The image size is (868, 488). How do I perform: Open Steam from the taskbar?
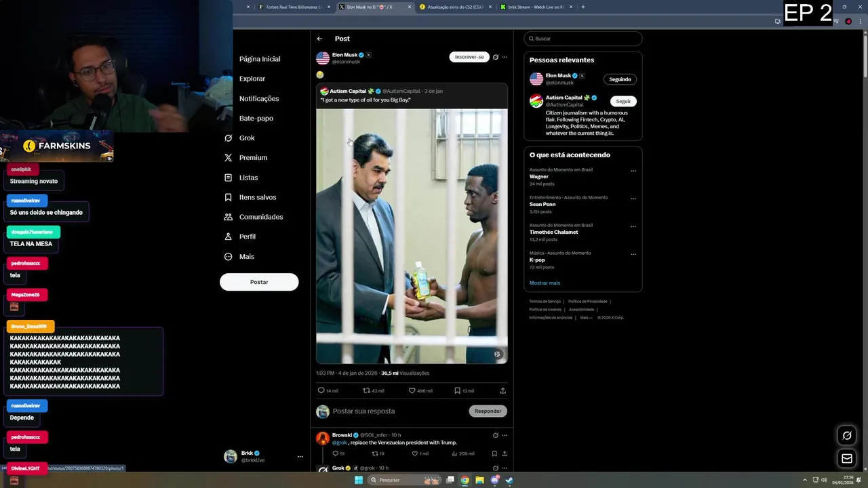(509, 480)
